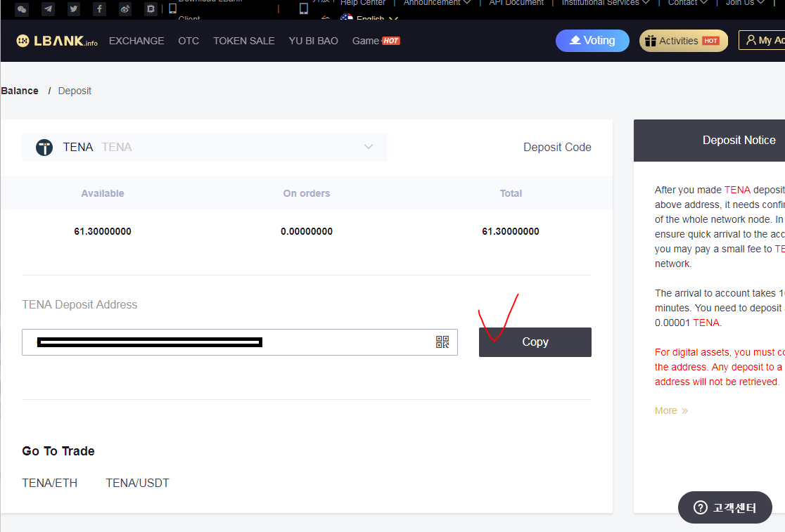Open the EXCHANGE menu item
This screenshot has width=785, height=532.
(136, 41)
